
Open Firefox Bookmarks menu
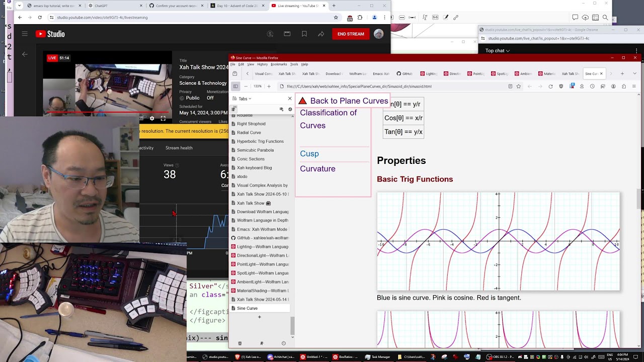(279, 64)
